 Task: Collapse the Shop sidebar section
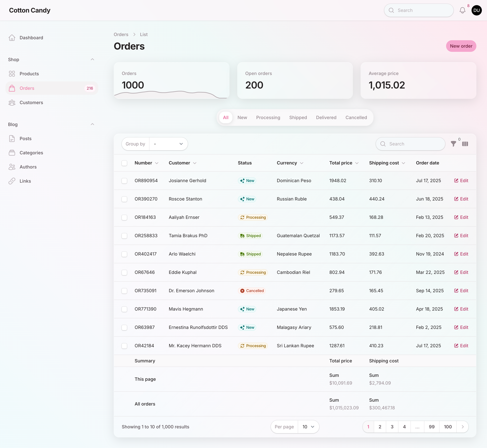pos(92,59)
